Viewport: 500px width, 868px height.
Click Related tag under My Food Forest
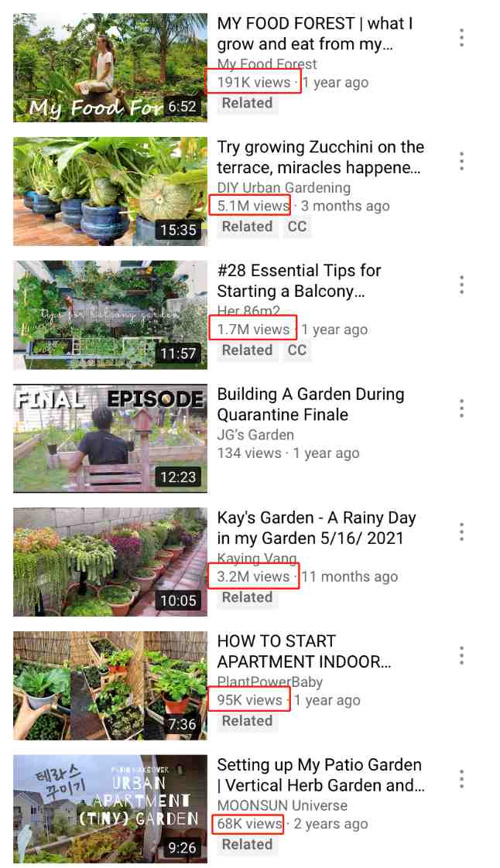pos(248,104)
